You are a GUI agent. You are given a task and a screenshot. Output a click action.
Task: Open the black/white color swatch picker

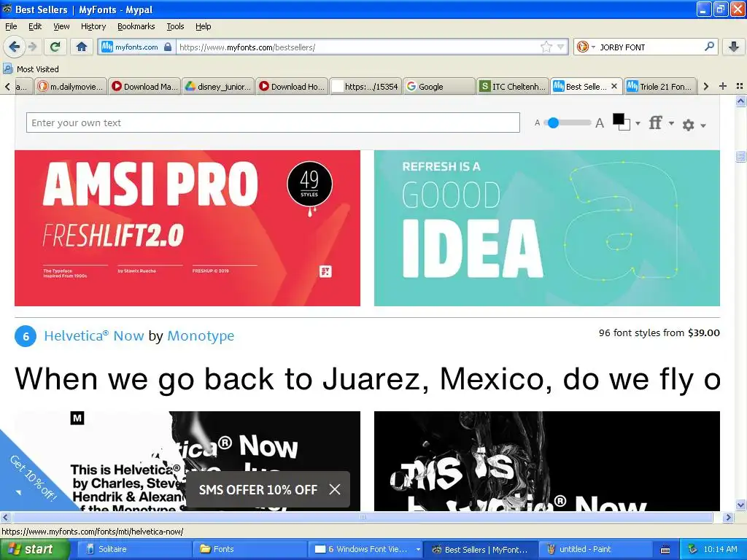(x=622, y=122)
